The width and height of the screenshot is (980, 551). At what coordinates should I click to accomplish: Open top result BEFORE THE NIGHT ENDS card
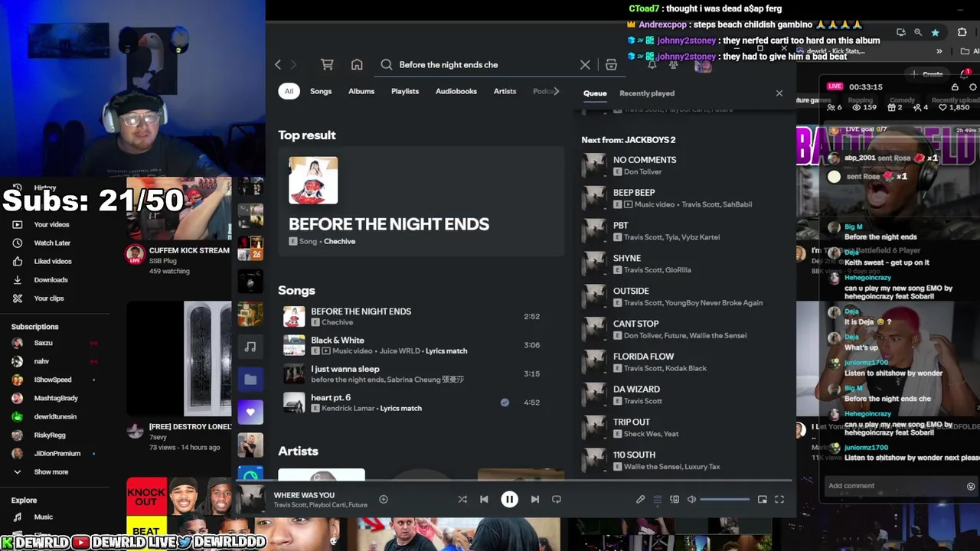click(x=420, y=201)
